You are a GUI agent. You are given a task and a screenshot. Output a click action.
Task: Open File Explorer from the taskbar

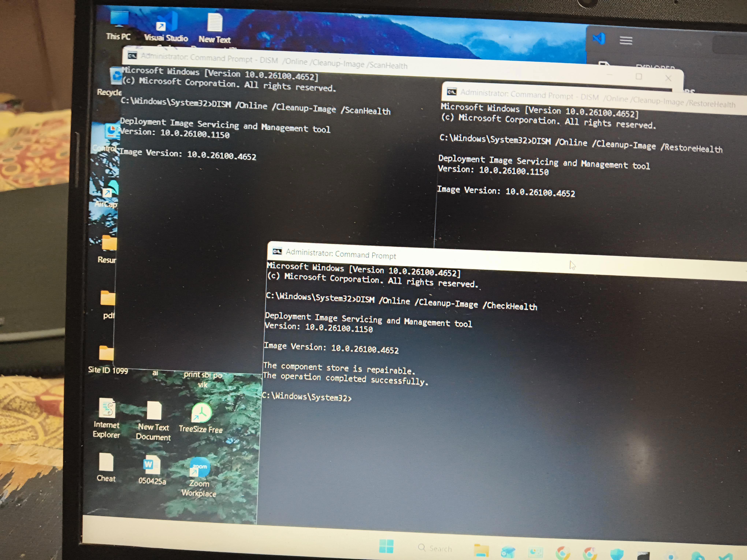pyautogui.click(x=482, y=550)
